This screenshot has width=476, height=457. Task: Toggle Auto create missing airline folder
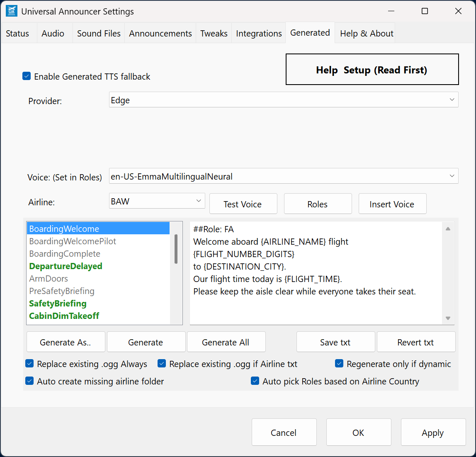point(29,381)
